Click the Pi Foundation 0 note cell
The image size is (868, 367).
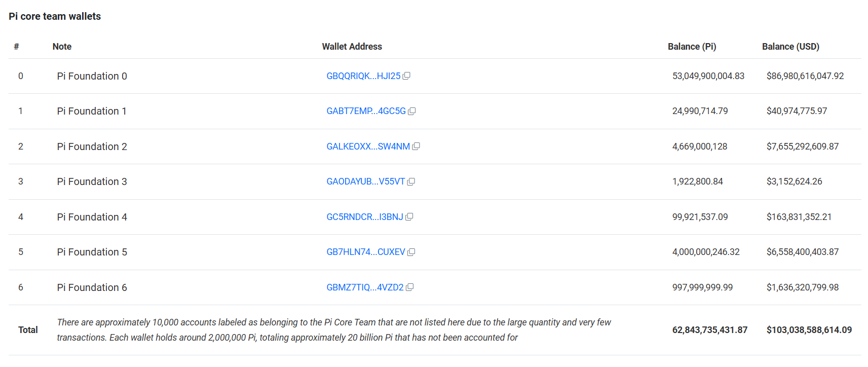pos(92,76)
